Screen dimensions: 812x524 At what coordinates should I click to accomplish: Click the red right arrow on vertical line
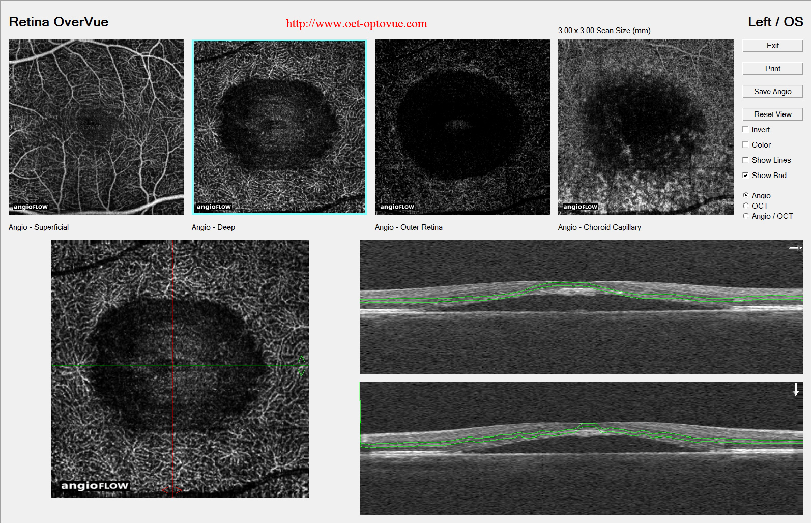(x=179, y=490)
